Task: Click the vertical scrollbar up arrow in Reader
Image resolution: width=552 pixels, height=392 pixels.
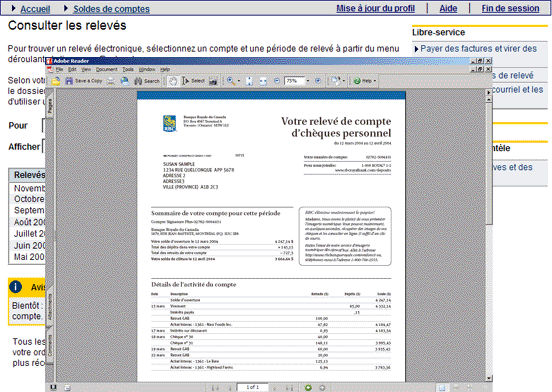Action: (x=489, y=100)
